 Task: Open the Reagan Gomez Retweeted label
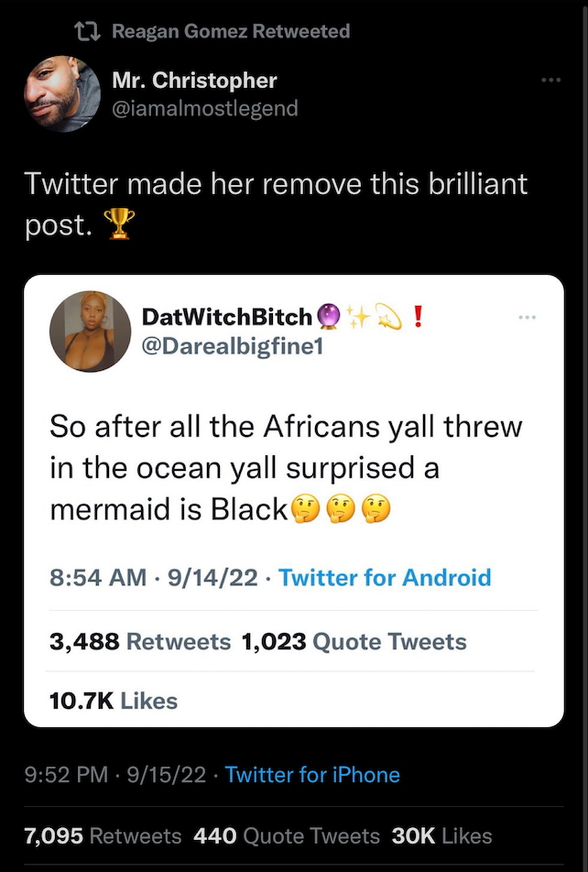pyautogui.click(x=231, y=32)
